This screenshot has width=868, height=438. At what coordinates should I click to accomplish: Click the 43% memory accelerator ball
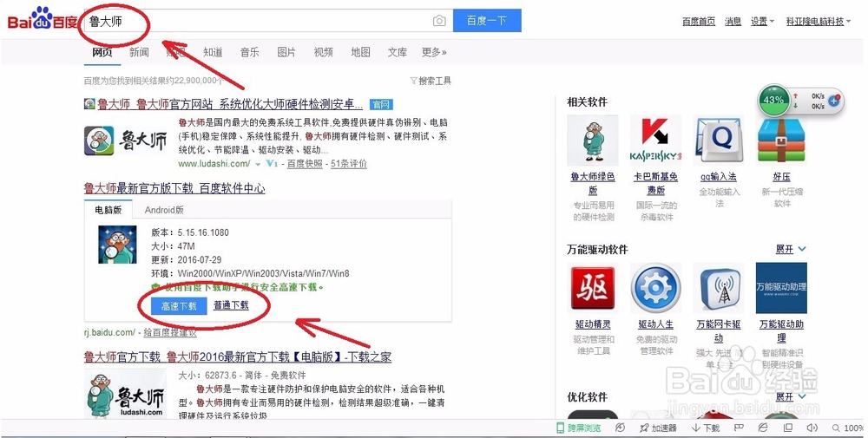773,100
